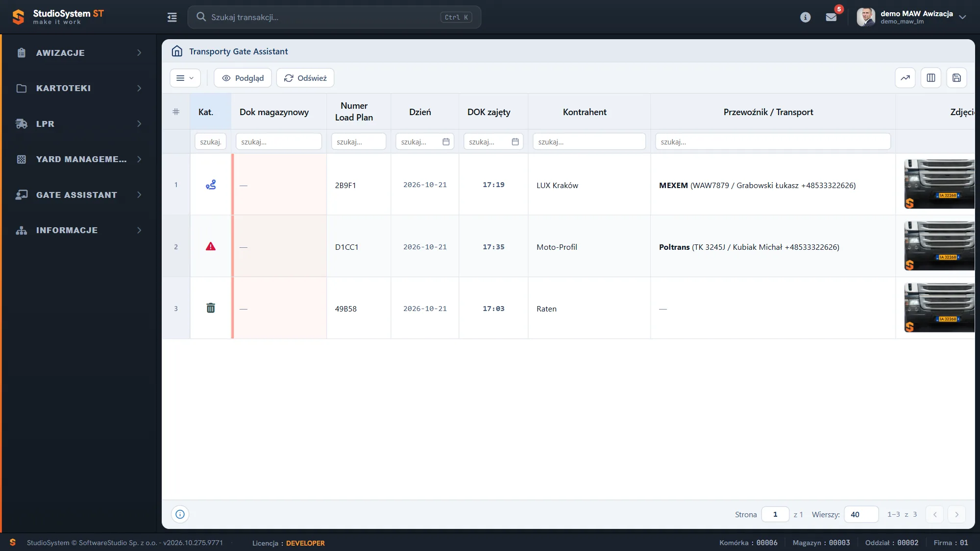Viewport: 980px width, 551px height.
Task: Click the Szukaj transakcji search field
Action: tap(334, 17)
